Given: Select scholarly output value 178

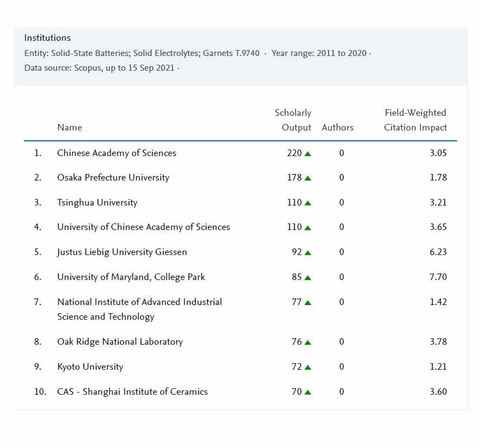Looking at the screenshot, I should tap(294, 177).
